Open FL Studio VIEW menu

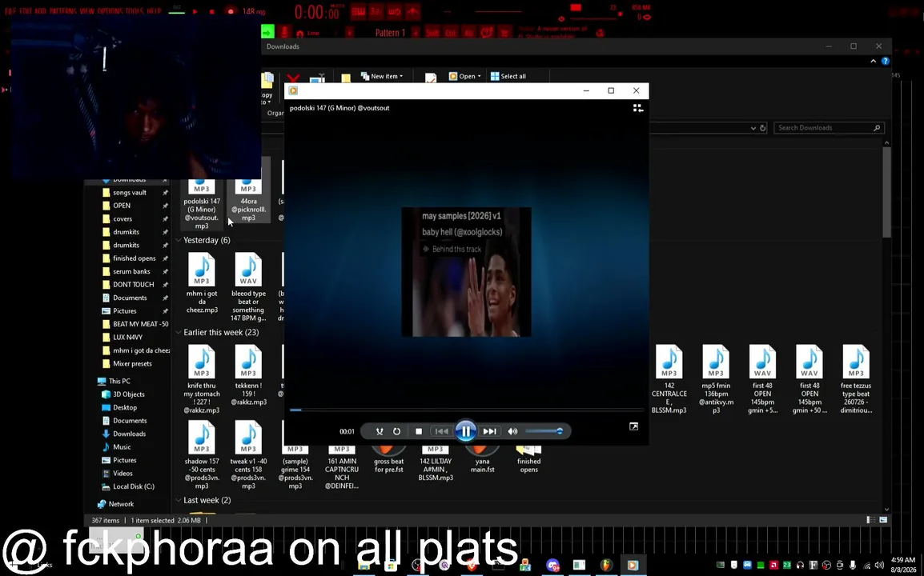click(86, 12)
